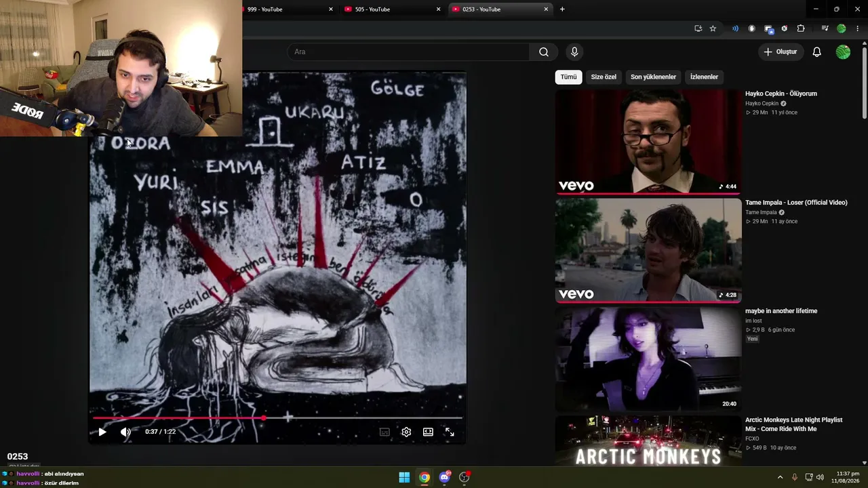Viewport: 868px width, 488px height.
Task: Open YouTube notifications bell
Action: [x=817, y=52]
